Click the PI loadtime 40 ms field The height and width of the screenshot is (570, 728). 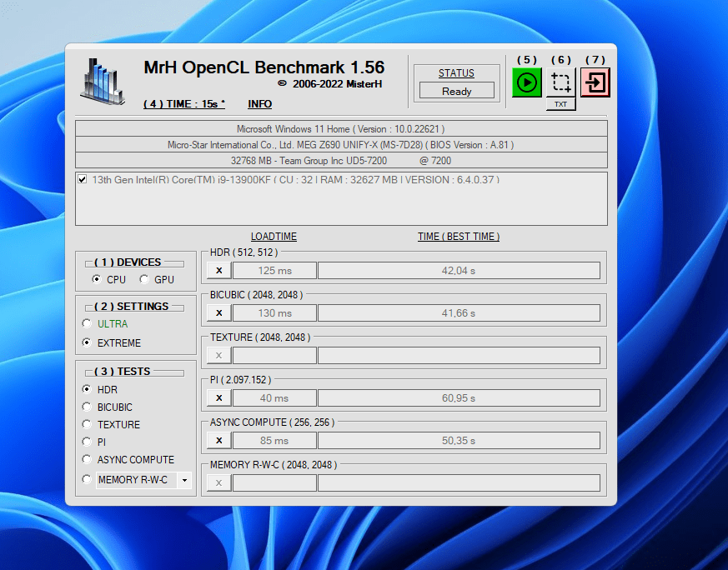[275, 398]
